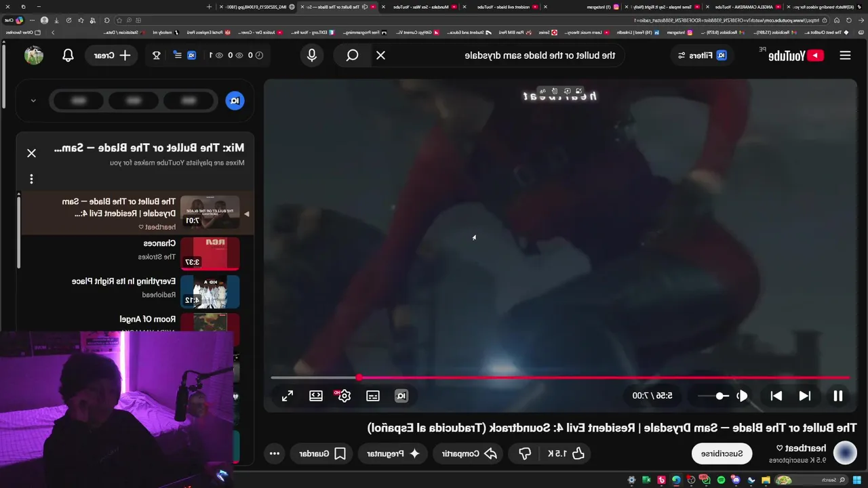Open Spotify from the taskbar
This screenshot has height=488, width=868.
(721, 480)
